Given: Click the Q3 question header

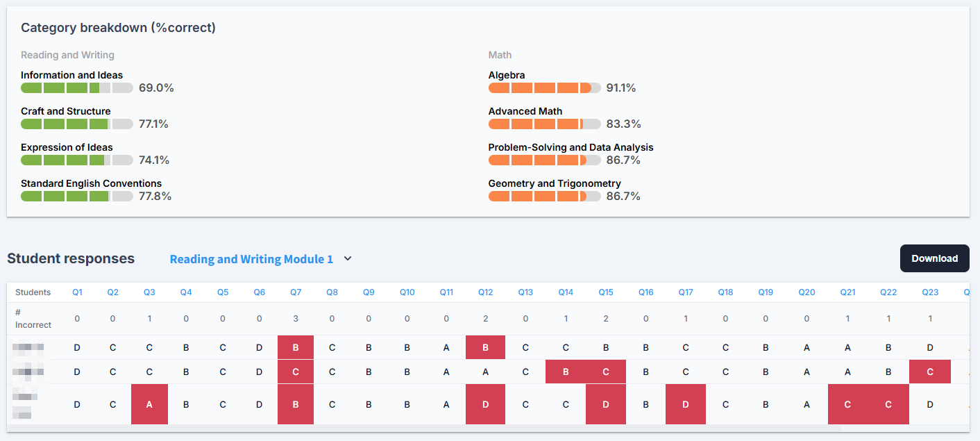Looking at the screenshot, I should click(149, 292).
